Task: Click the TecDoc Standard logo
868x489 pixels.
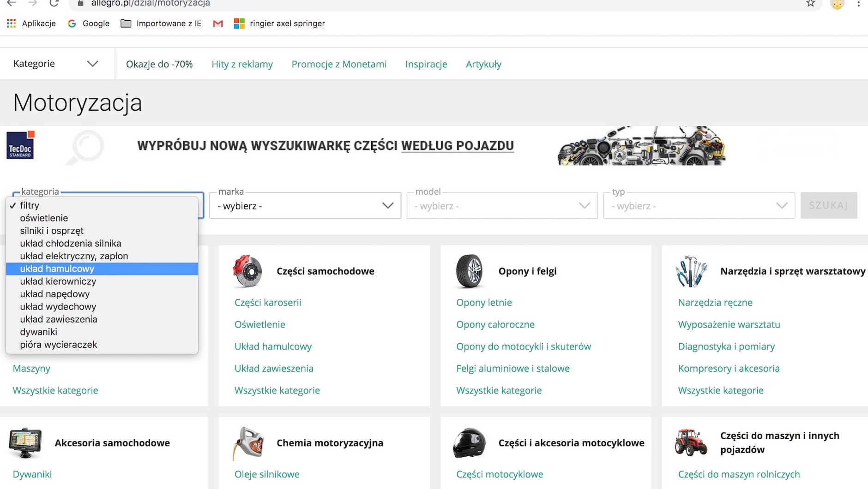Action: tap(20, 145)
